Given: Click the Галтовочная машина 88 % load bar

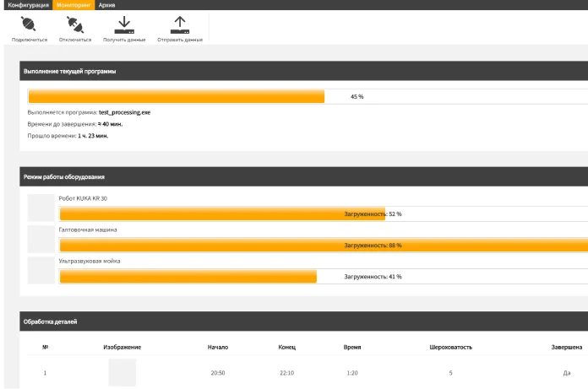Looking at the screenshot, I should 324,246.
